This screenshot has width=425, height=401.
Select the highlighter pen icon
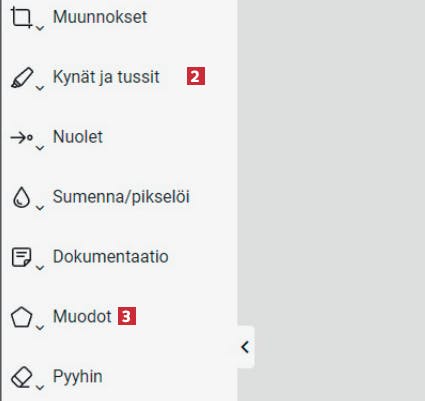click(22, 78)
